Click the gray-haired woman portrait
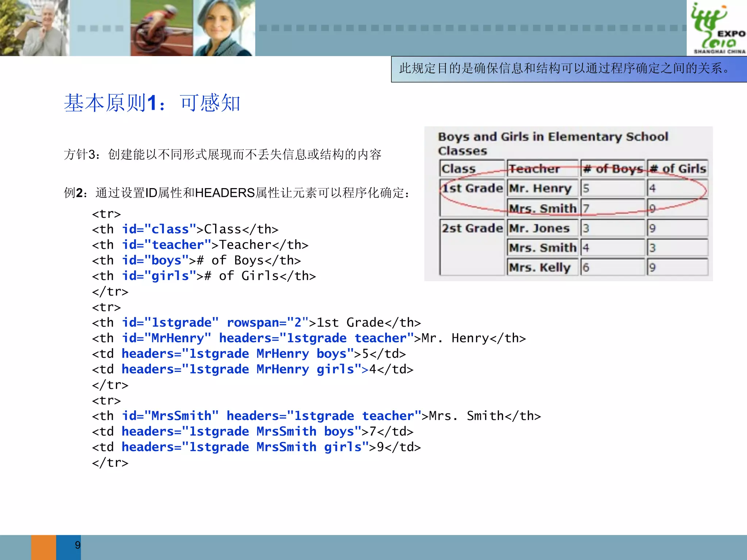 click(x=224, y=28)
